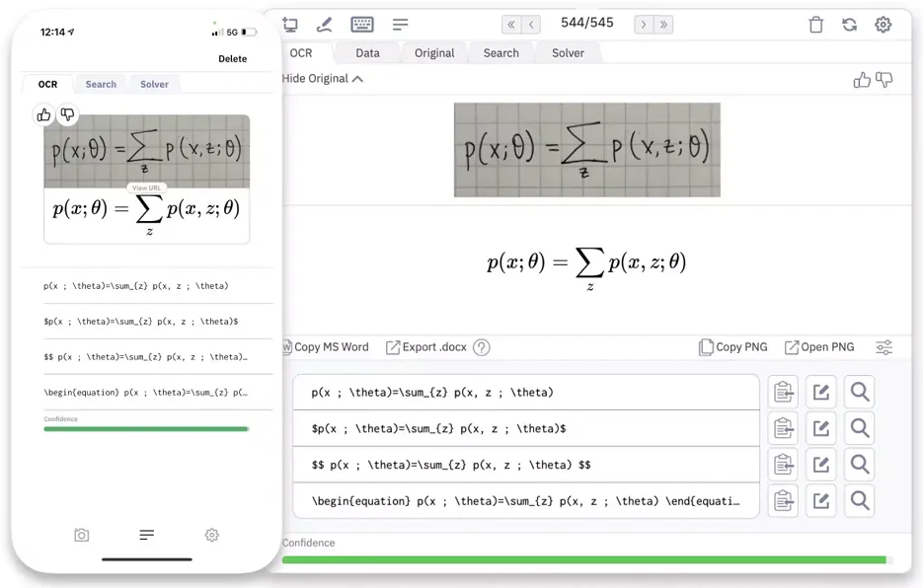Click the handwritten equation image in desktop
Viewport: 923px width, 588px height.
[587, 150]
